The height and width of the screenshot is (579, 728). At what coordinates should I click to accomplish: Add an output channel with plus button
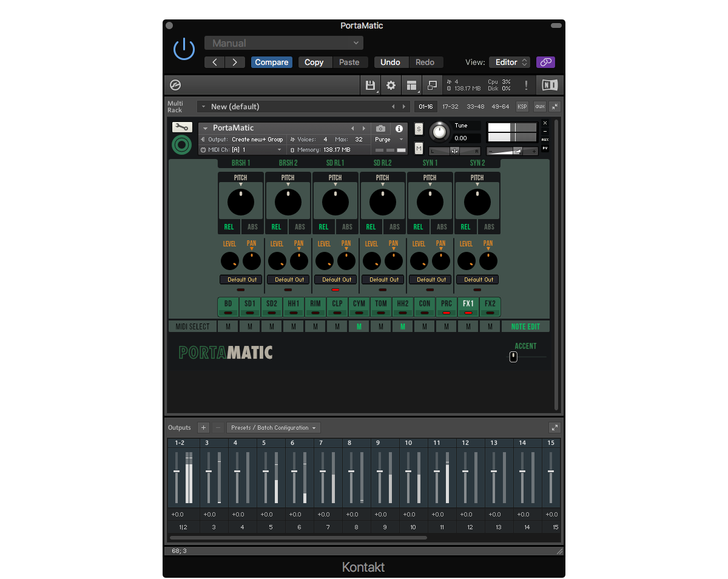pyautogui.click(x=204, y=427)
